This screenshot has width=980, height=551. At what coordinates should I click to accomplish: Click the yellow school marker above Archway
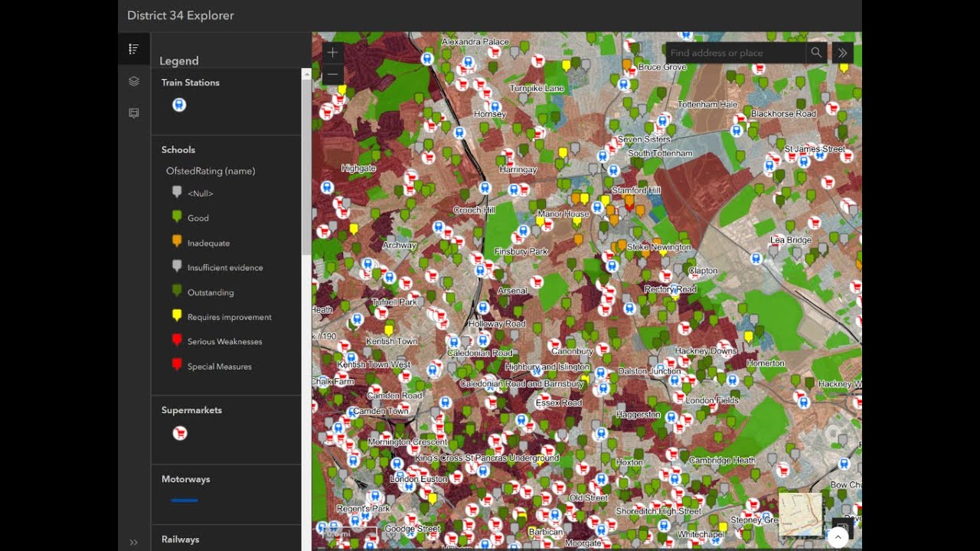[x=354, y=228]
